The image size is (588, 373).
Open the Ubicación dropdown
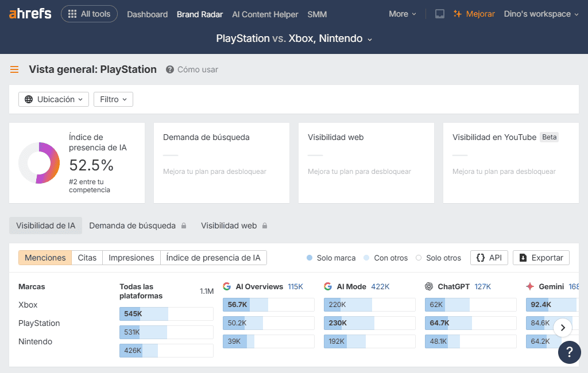[53, 99]
